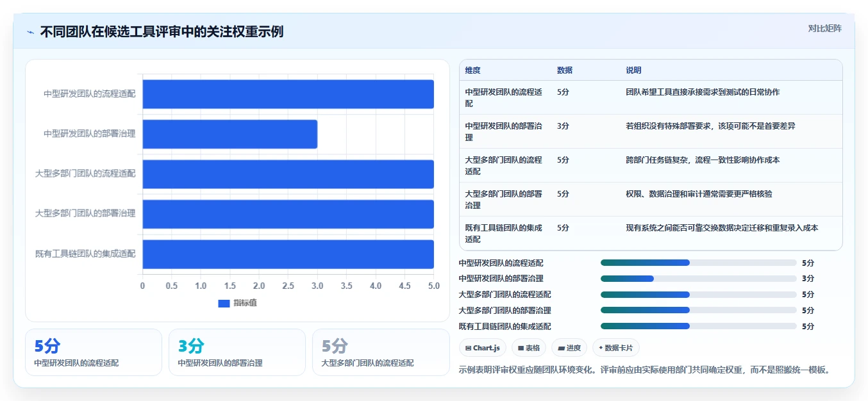Click the 表格 chip
The width and height of the screenshot is (868, 401).
529,348
